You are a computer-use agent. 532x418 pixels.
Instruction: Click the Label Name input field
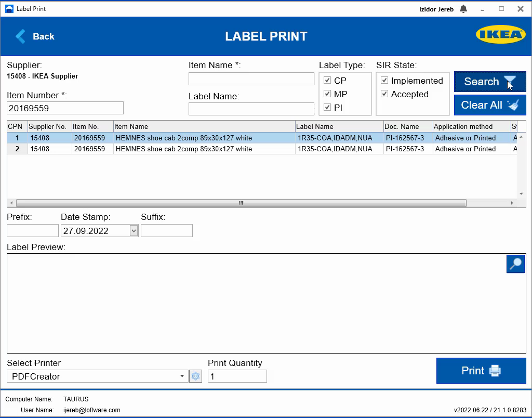pyautogui.click(x=251, y=109)
